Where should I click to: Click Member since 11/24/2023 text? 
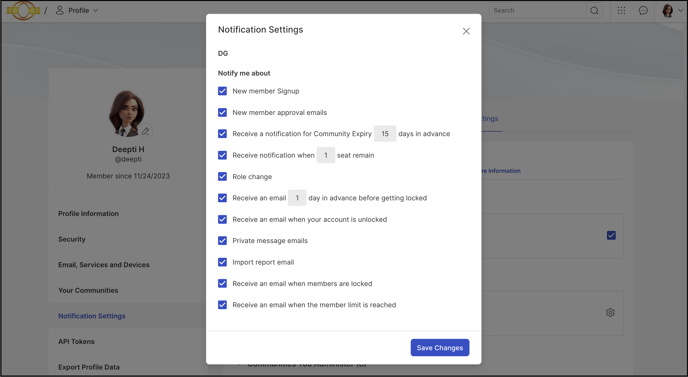coord(128,176)
